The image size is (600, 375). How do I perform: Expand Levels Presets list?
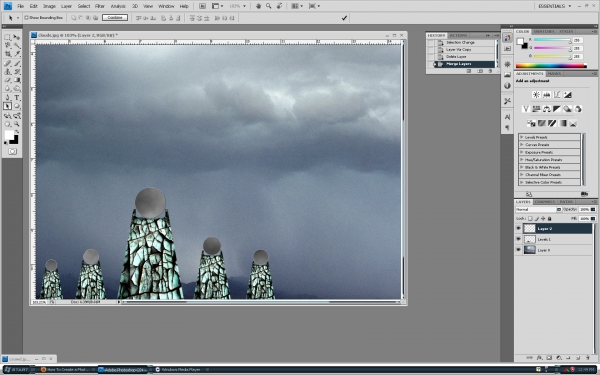522,137
